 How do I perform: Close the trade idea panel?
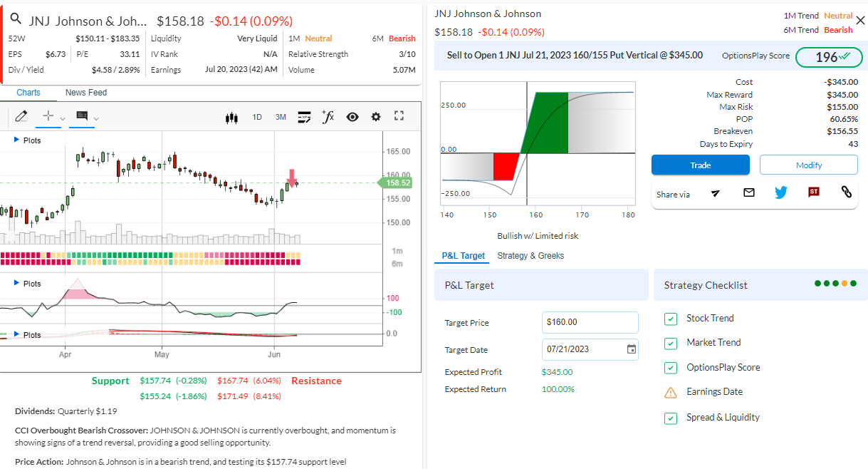click(860, 21)
